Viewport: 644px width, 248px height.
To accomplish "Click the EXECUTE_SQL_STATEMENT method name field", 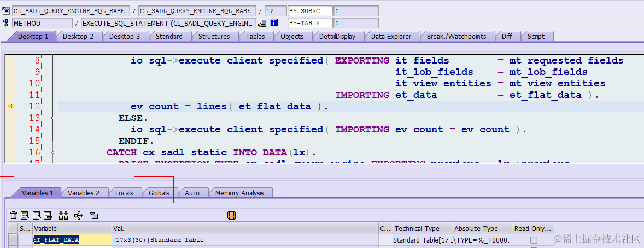I will (x=168, y=23).
